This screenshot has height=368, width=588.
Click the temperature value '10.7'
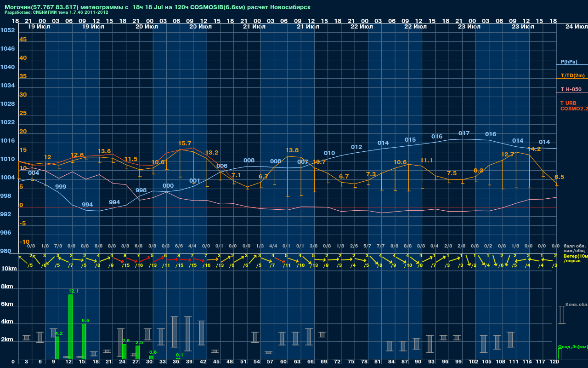coord(319,162)
